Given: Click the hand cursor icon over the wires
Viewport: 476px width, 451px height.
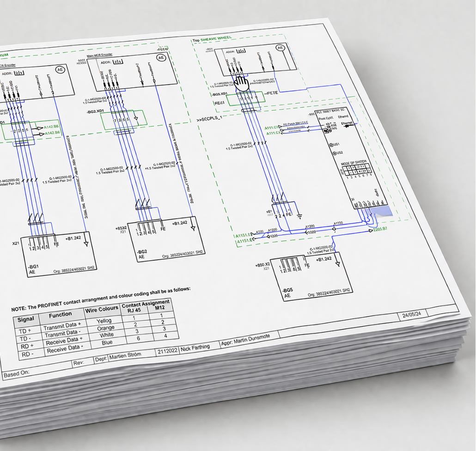Looking at the screenshot, I should (x=241, y=84).
